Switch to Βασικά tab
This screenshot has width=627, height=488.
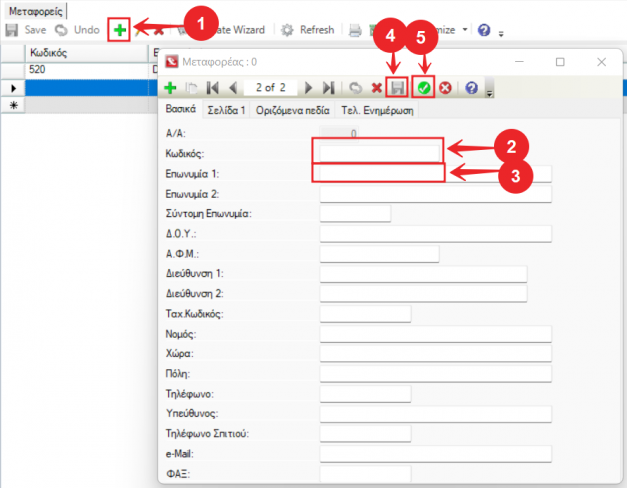coord(181,109)
